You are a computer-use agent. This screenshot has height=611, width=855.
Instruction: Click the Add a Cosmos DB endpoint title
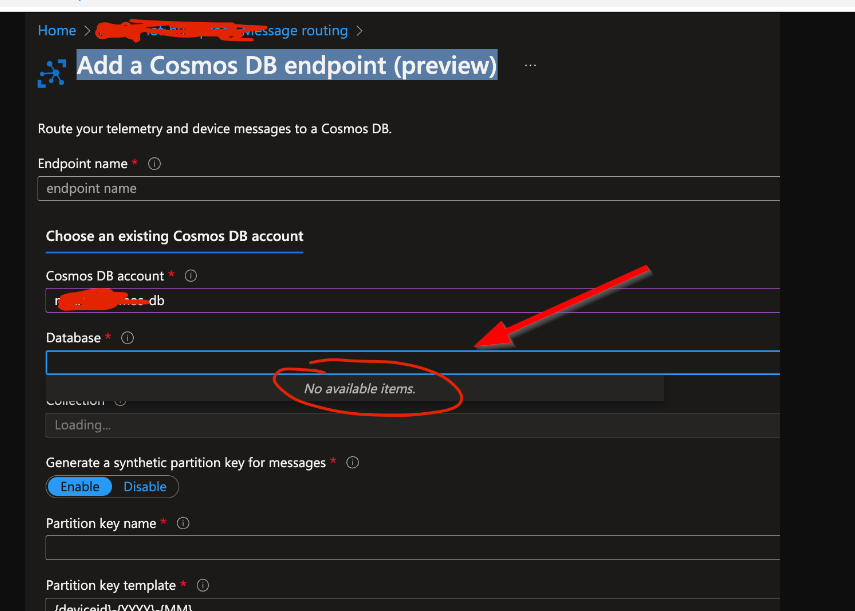click(x=287, y=65)
